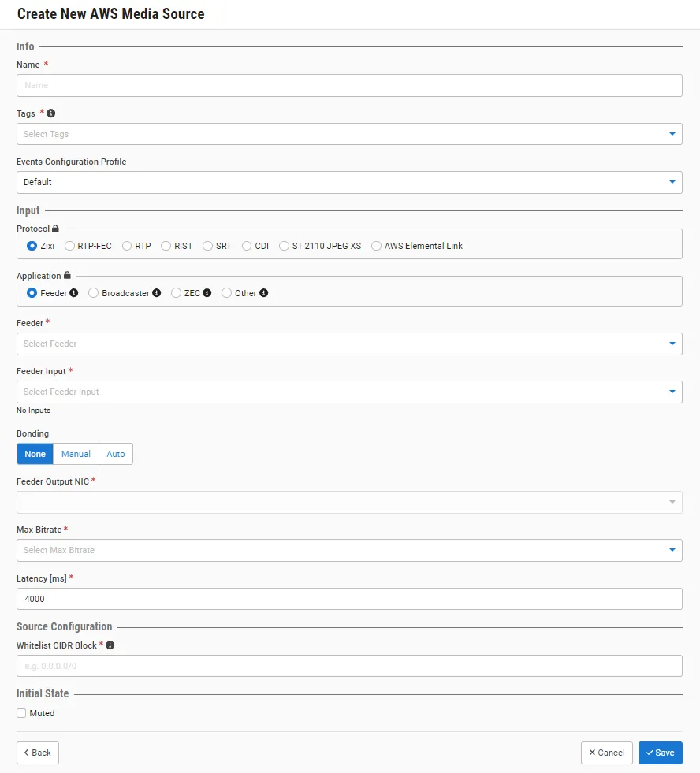Click the Whitelist CIDR Block input field
This screenshot has width=700, height=773.
(349, 666)
